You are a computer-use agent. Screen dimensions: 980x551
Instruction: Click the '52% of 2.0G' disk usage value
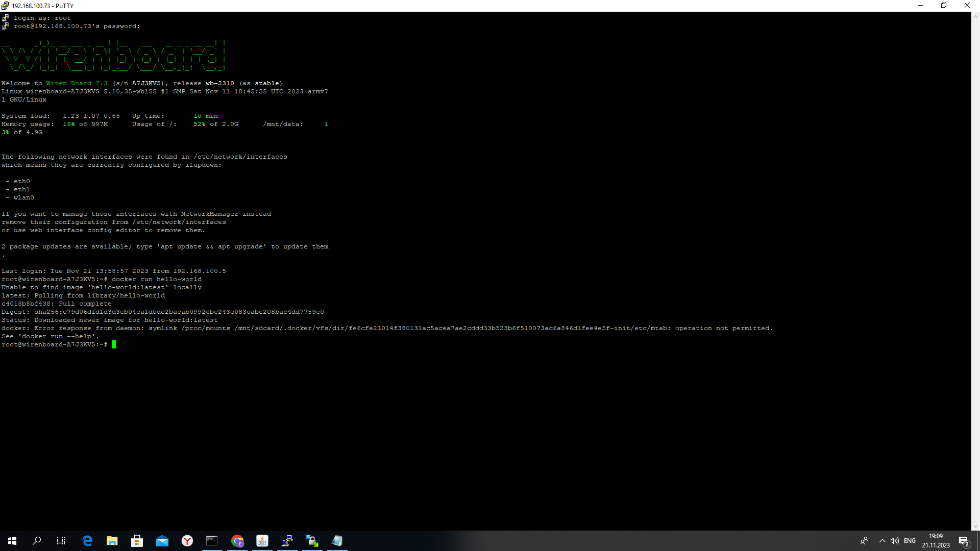tap(216, 124)
